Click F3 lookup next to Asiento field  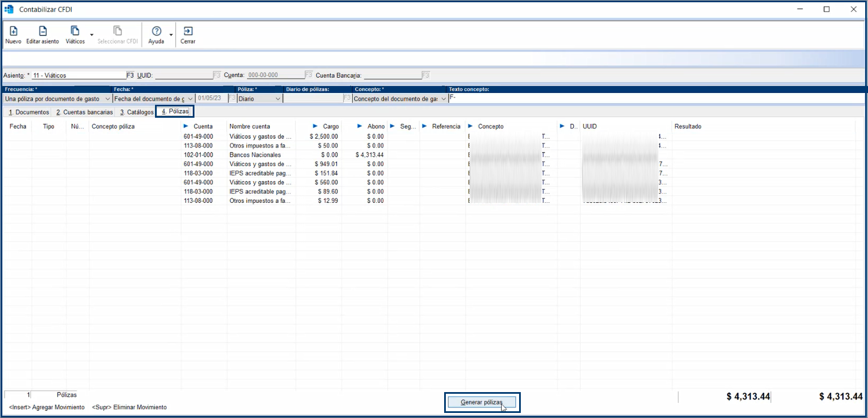coord(130,75)
